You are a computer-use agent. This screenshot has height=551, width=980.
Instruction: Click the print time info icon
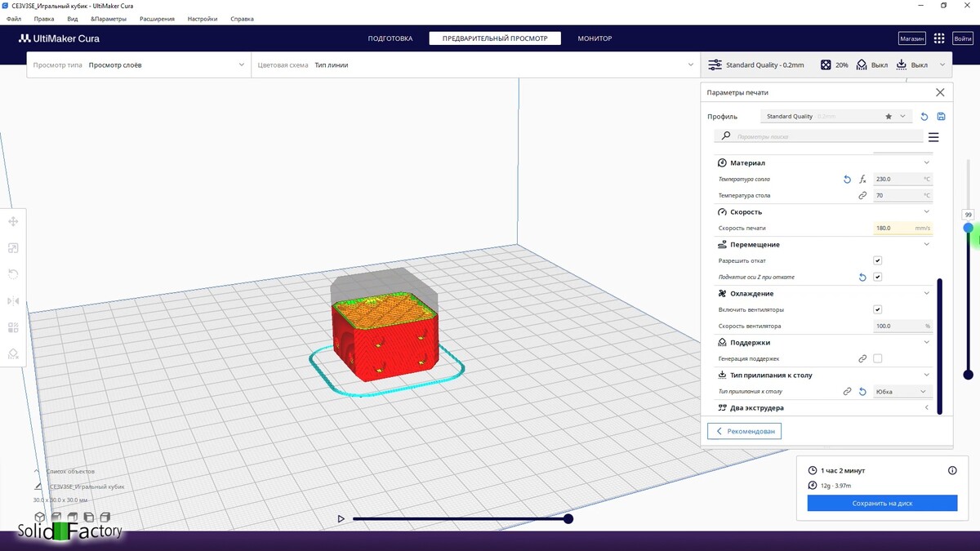[x=952, y=470]
